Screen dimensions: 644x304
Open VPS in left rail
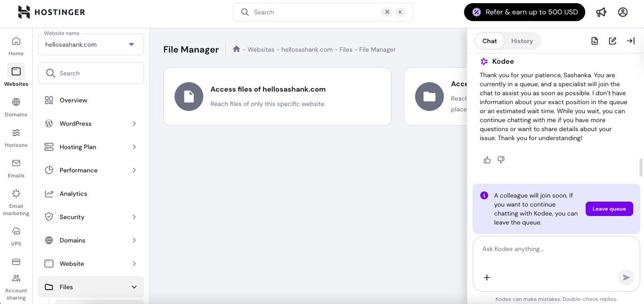tap(16, 236)
